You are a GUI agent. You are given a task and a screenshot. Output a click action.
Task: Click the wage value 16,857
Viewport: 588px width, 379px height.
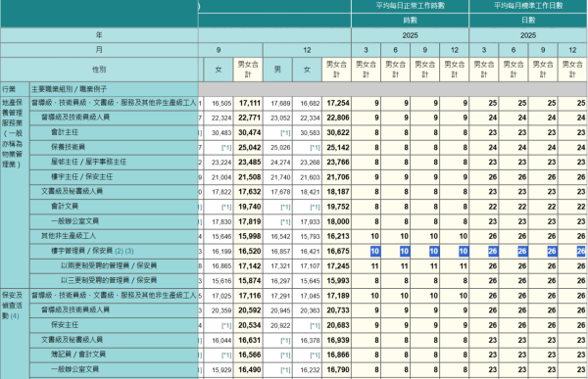(280, 252)
